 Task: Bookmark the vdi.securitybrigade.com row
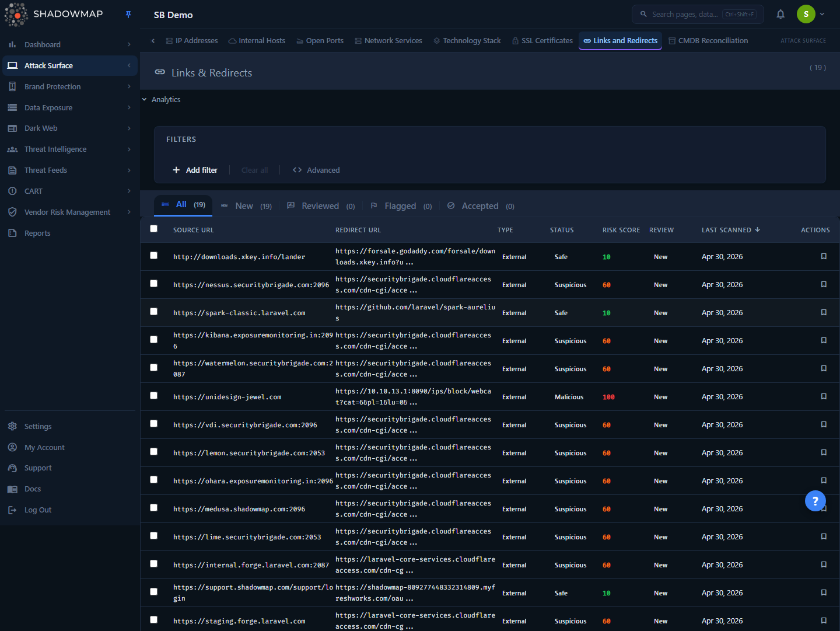tap(824, 424)
